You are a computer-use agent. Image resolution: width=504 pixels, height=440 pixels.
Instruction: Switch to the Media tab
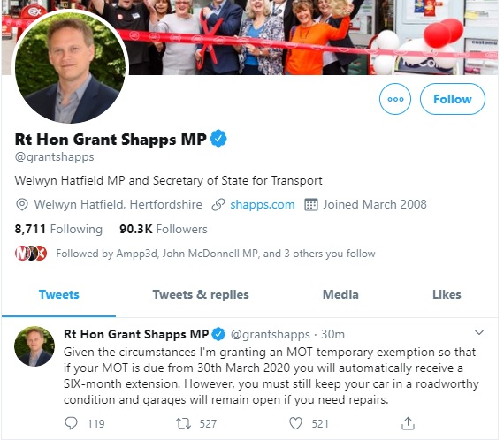[340, 294]
